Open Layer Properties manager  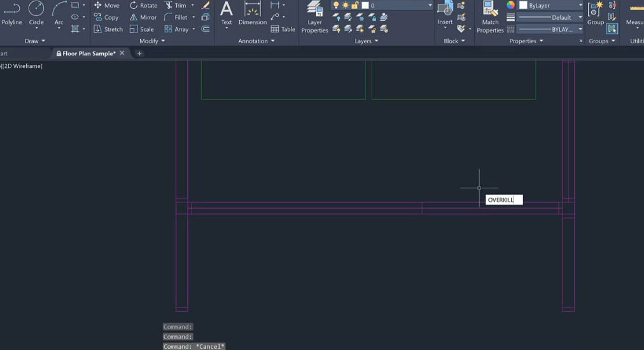coord(314,17)
